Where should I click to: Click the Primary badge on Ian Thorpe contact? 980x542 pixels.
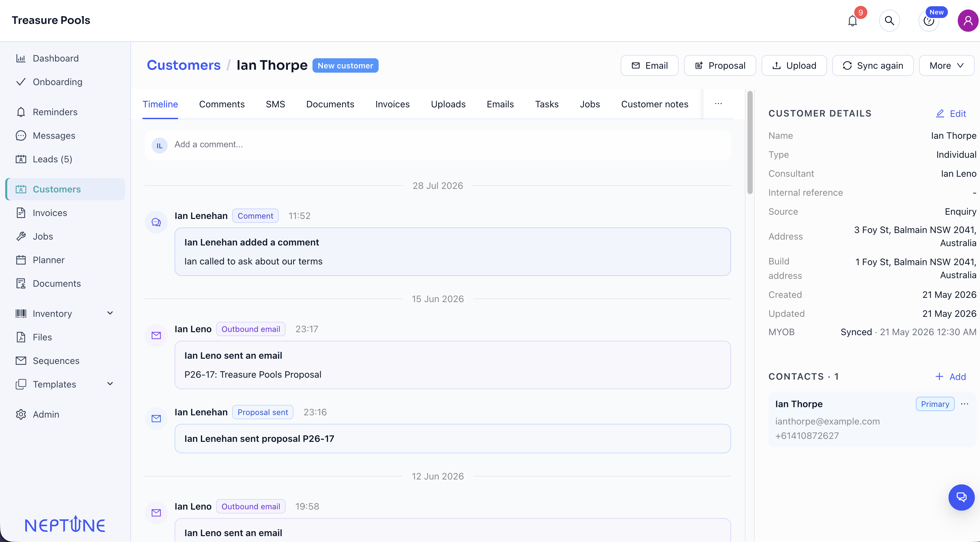coord(935,404)
